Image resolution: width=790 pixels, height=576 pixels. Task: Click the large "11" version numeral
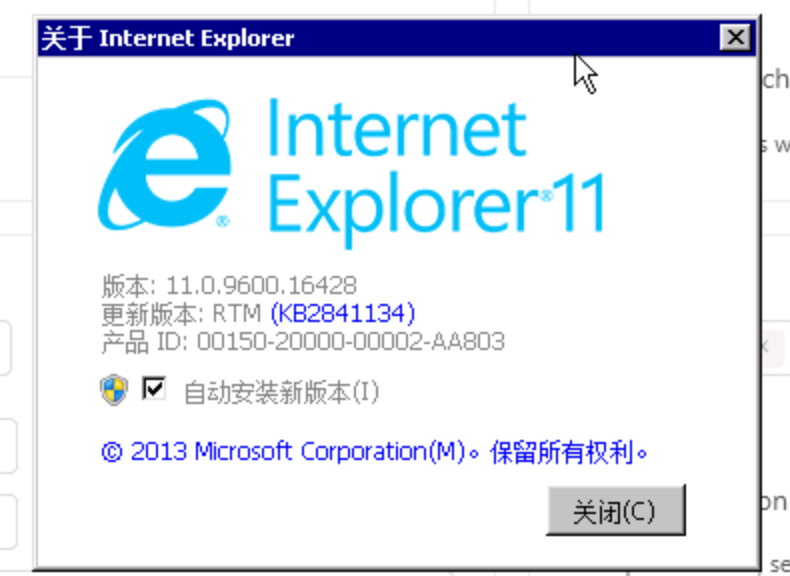point(580,203)
